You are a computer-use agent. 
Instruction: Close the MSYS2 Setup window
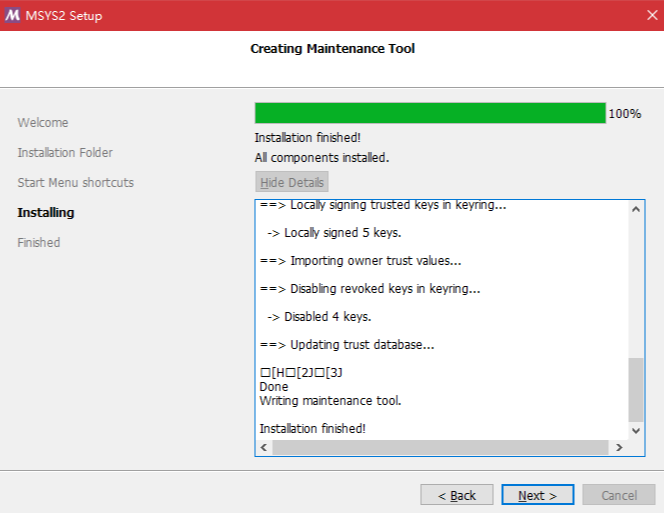652,15
